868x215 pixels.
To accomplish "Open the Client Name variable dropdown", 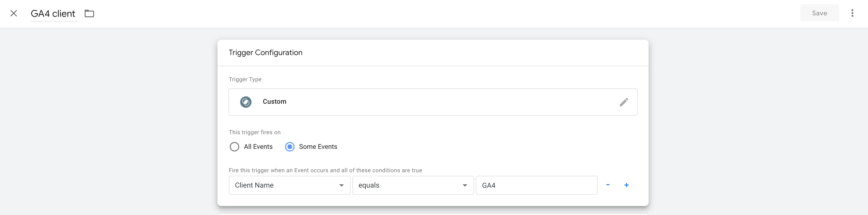I will [x=289, y=185].
